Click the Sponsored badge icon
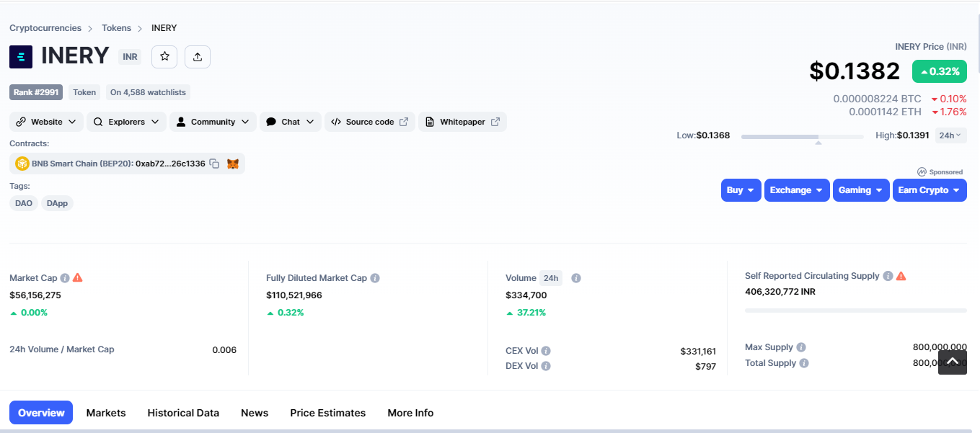The image size is (980, 433). tap(922, 172)
